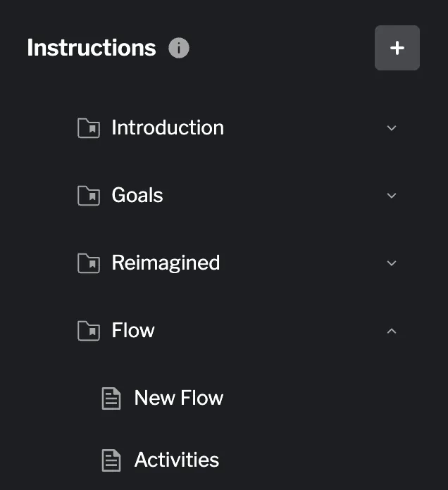448x490 pixels.
Task: Click the Flow folder bookmark icon
Action: [x=88, y=331]
